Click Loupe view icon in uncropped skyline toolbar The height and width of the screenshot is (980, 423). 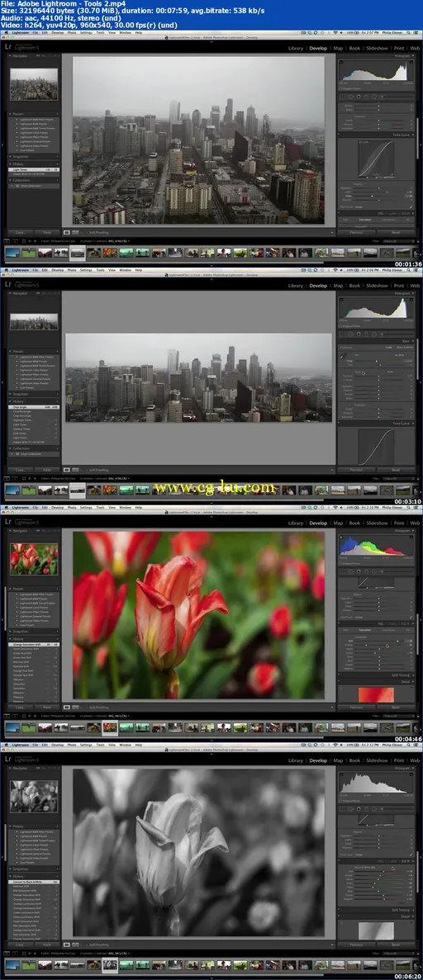tap(67, 232)
